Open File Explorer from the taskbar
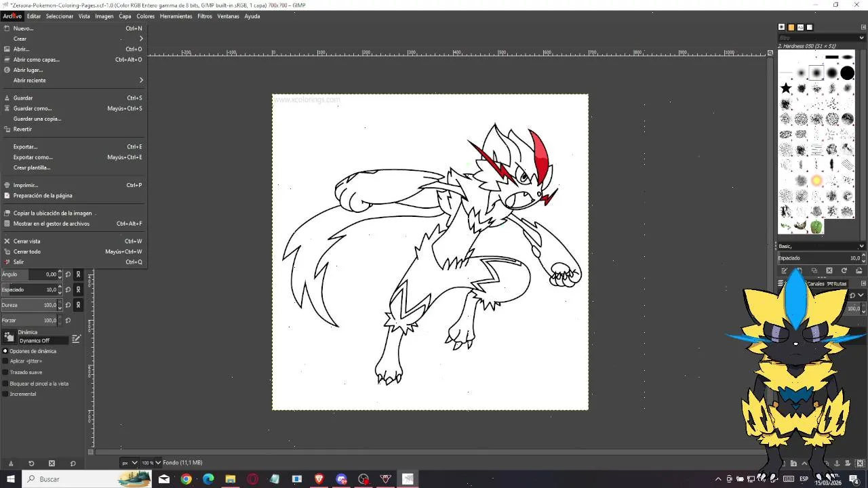Viewport: 868px width, 488px height. tap(230, 479)
